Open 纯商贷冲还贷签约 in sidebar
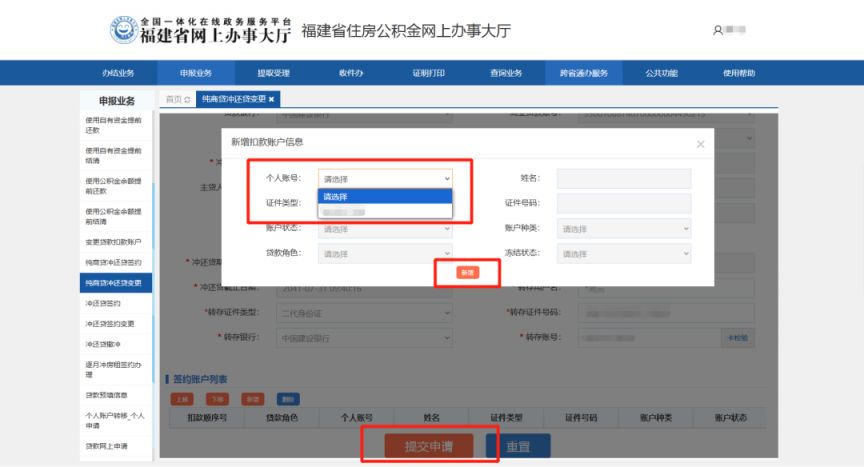 tap(114, 262)
